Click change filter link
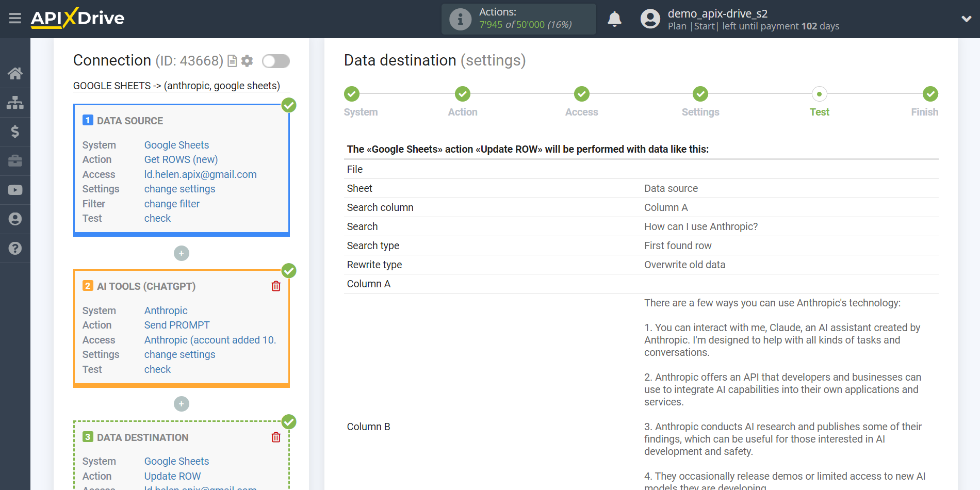Viewport: 980px width, 490px height. click(x=172, y=204)
